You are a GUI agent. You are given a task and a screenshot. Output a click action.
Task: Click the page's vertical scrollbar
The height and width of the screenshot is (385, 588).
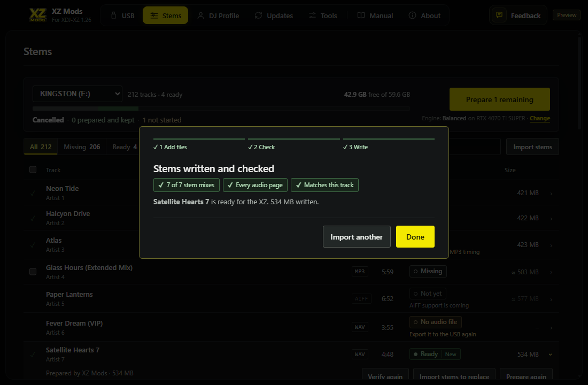[x=579, y=82]
